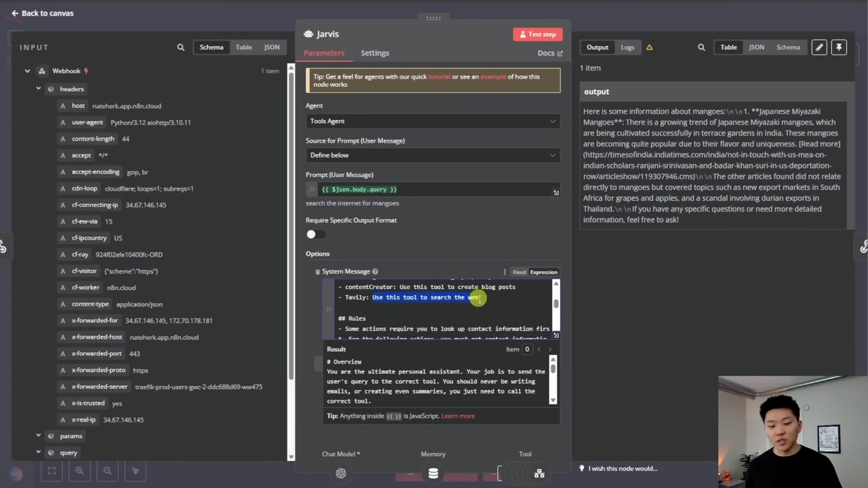Select the Output tab in the output panel
This screenshot has width=868, height=488.
(x=597, y=47)
